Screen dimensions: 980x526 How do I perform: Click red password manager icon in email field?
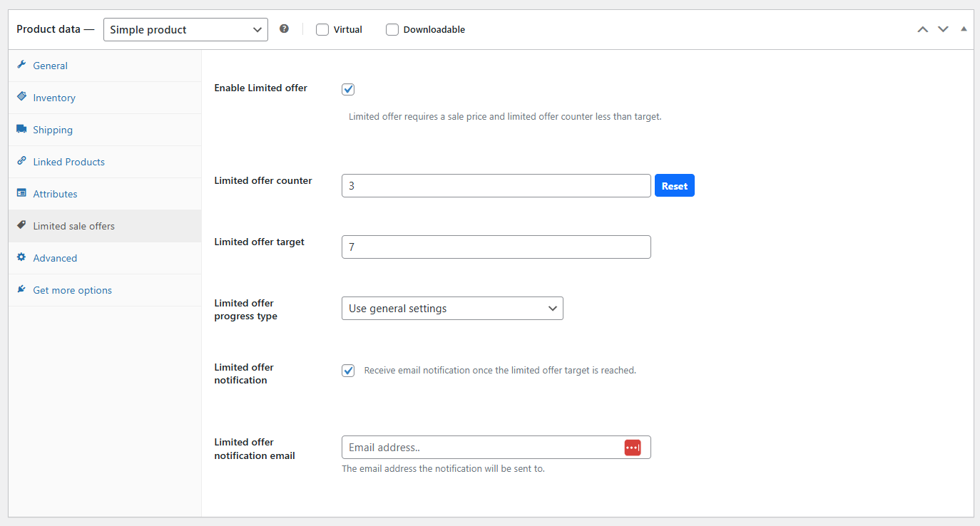click(632, 447)
